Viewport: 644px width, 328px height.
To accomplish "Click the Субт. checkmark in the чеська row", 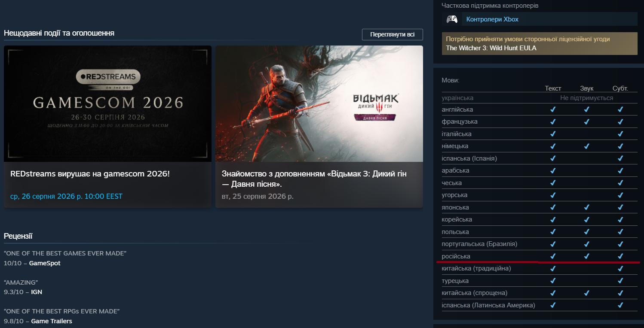I will 620,183.
